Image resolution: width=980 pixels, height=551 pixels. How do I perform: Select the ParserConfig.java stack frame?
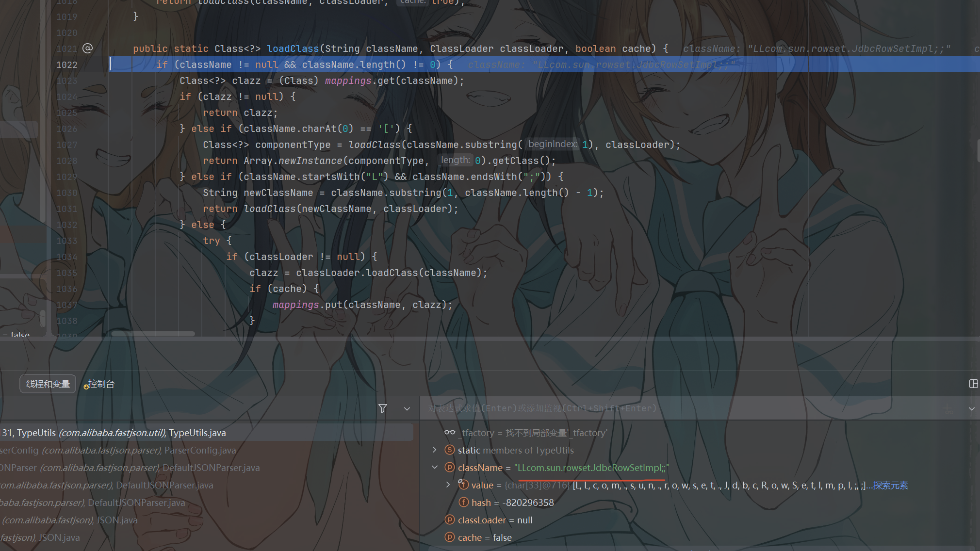pyautogui.click(x=206, y=450)
